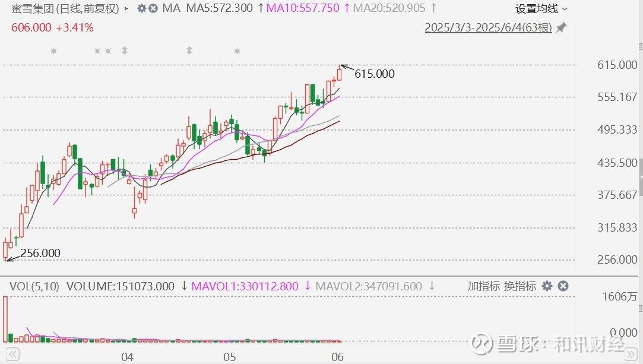Screen dimensions: 643x364
Task: Open MA indicator settings gear
Action: [x=141, y=8]
